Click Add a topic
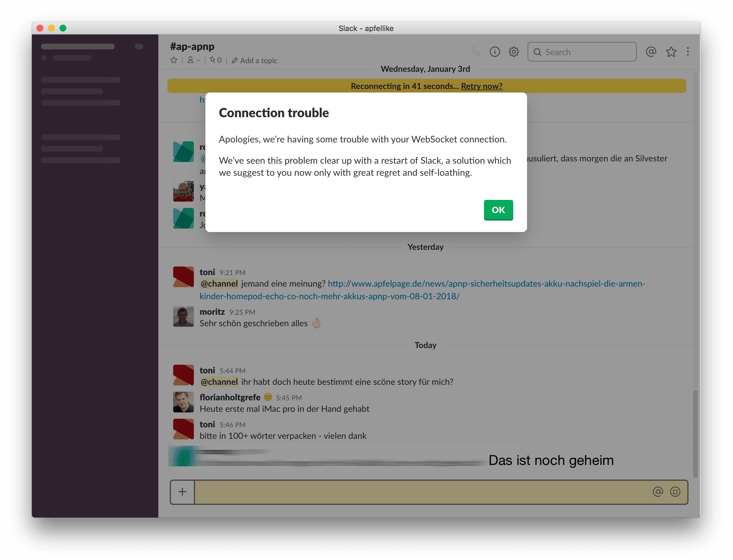Image resolution: width=733 pixels, height=560 pixels. (x=255, y=61)
